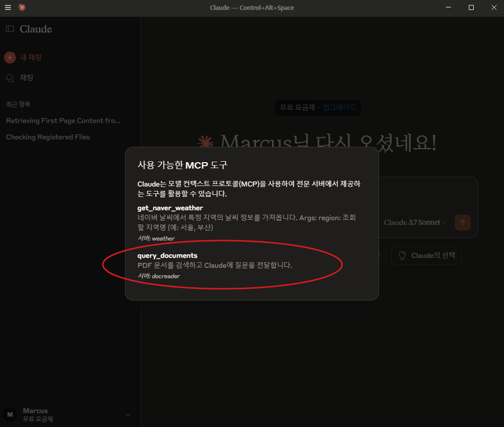Open chat Retrieving First Page Content

coord(63,121)
